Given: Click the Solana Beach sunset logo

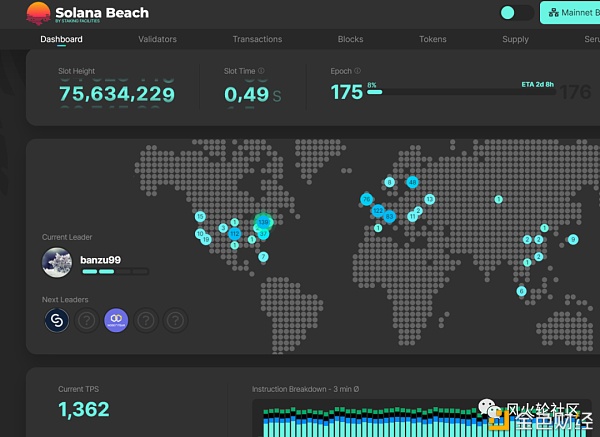Looking at the screenshot, I should pyautogui.click(x=38, y=13).
